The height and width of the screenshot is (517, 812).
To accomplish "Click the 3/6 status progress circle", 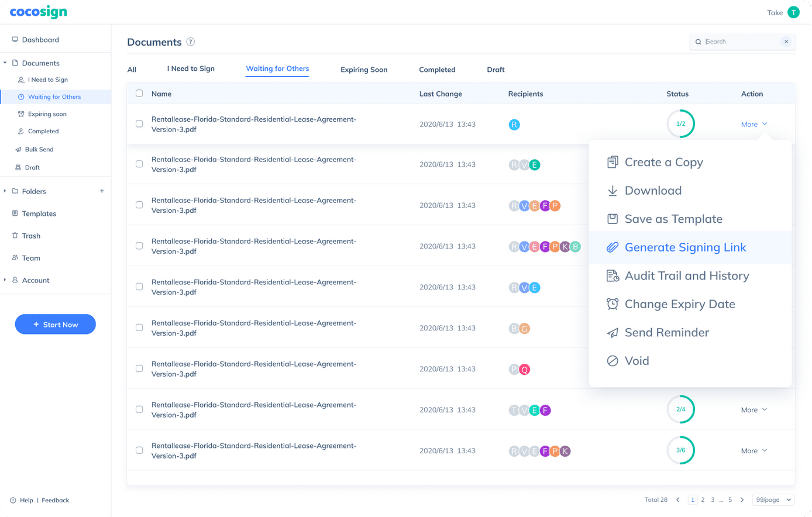I will point(681,451).
